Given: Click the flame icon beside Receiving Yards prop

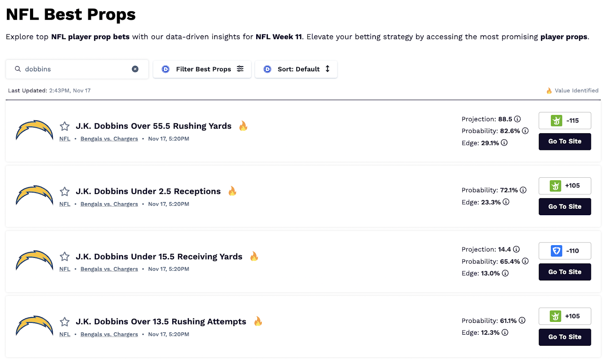Looking at the screenshot, I should point(254,256).
